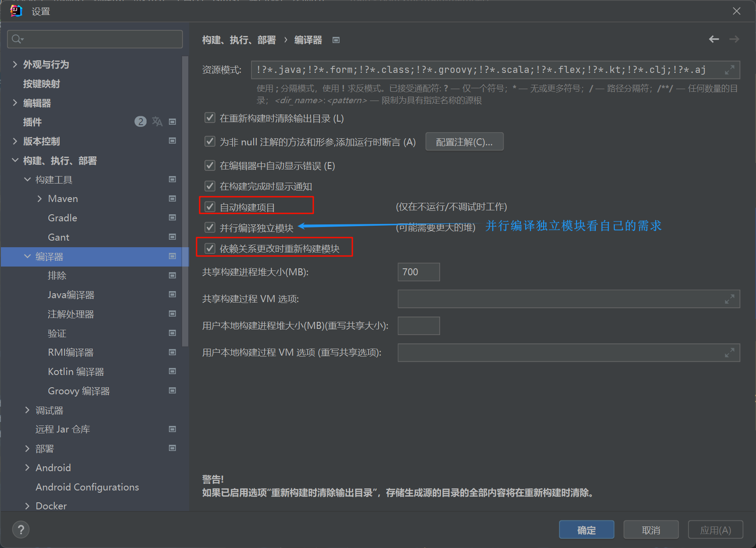Click the project-level icon next to 编译器 breadcrumb
756x548 pixels.
pos(336,40)
